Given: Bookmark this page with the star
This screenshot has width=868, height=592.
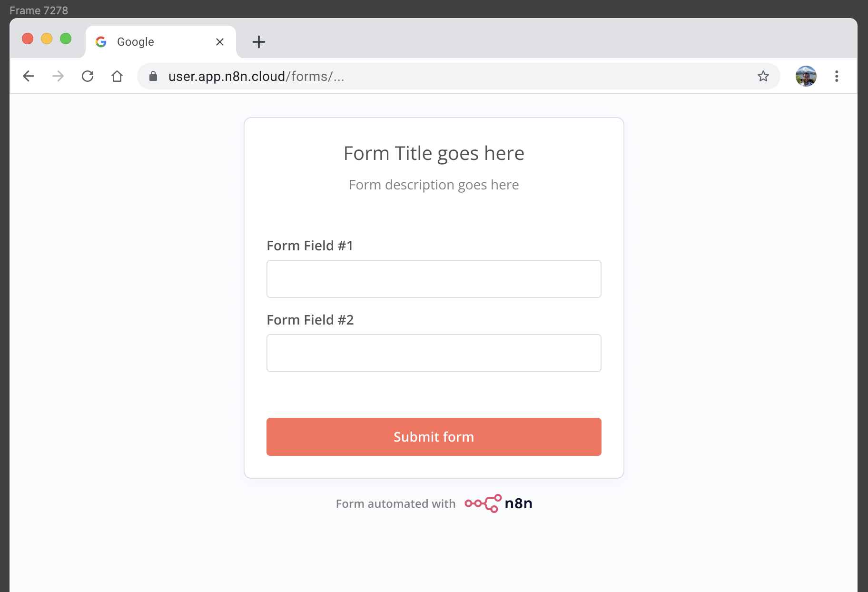Looking at the screenshot, I should 763,76.
